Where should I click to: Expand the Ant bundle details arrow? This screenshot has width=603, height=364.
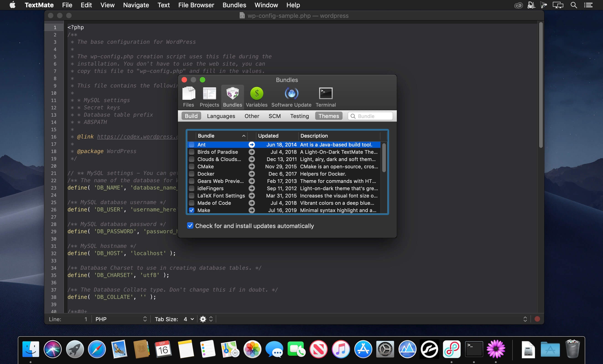(x=251, y=145)
